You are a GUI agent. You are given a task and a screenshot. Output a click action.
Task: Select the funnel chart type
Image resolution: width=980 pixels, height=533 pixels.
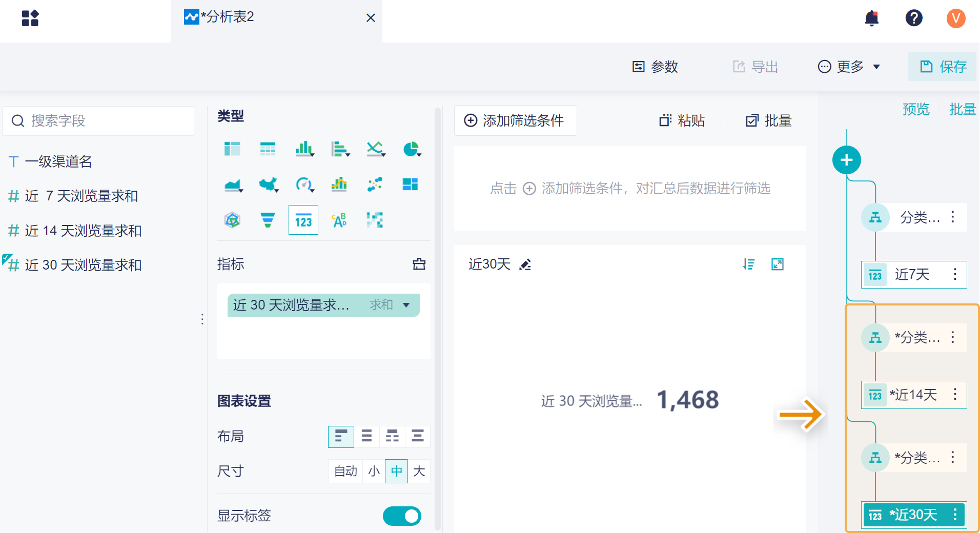point(268,220)
